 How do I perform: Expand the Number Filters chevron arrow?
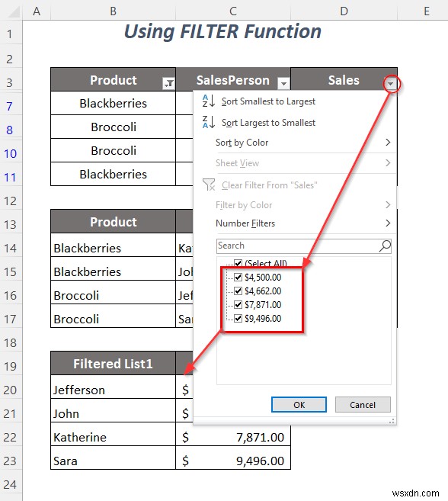point(388,223)
